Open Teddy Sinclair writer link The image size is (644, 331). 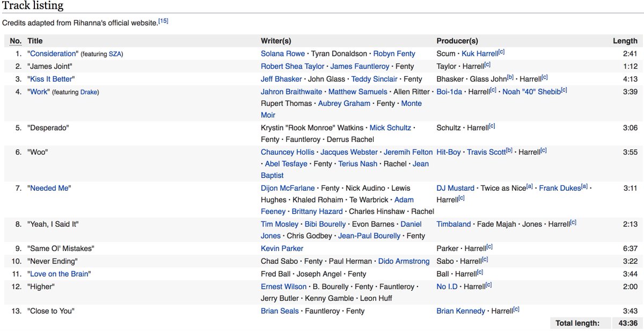pyautogui.click(x=374, y=79)
